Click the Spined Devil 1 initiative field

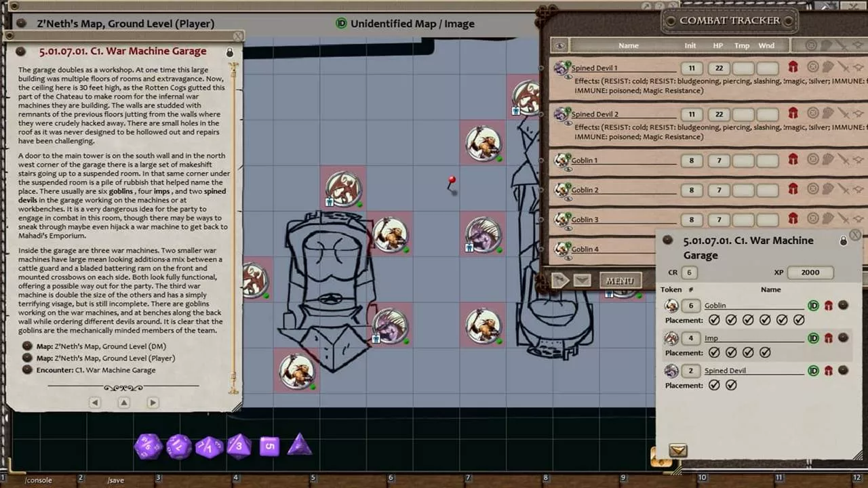[692, 68]
